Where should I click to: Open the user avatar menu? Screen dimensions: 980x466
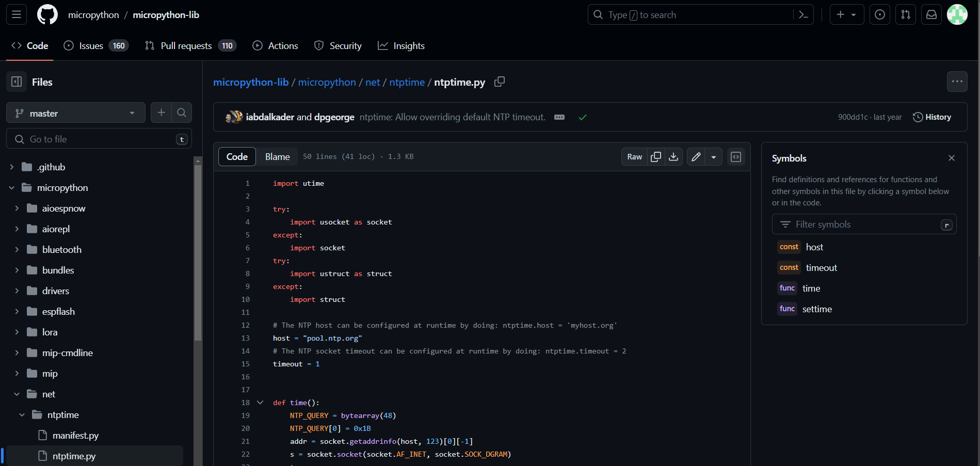click(x=957, y=14)
